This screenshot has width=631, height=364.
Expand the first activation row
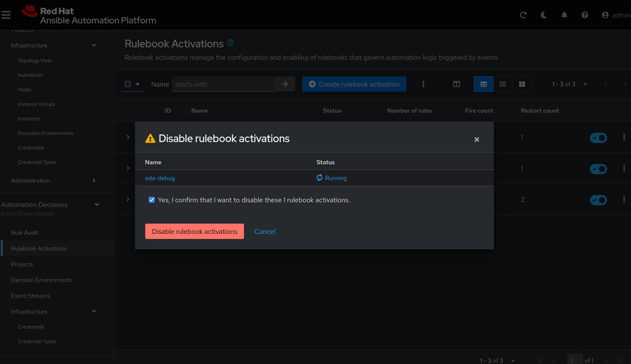pyautogui.click(x=128, y=137)
